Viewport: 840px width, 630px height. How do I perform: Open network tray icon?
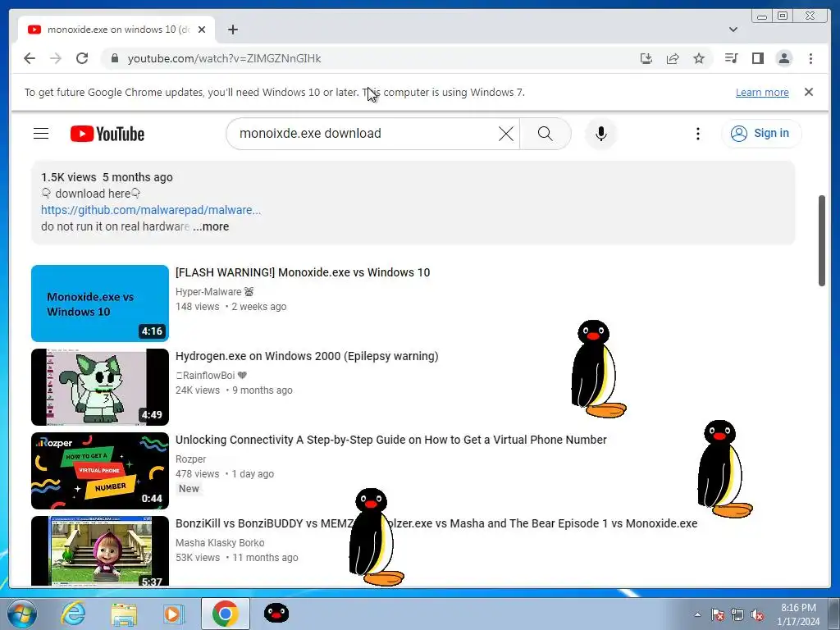tap(737, 614)
